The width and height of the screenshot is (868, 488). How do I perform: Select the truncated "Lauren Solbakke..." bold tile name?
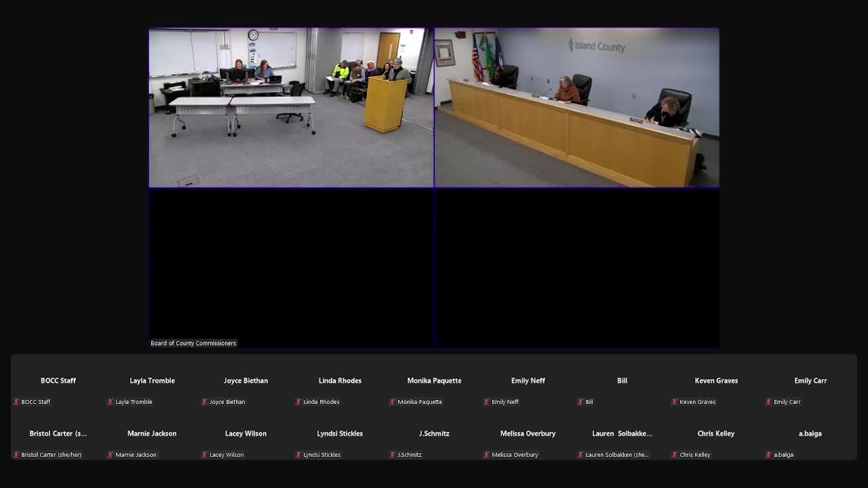pos(622,434)
